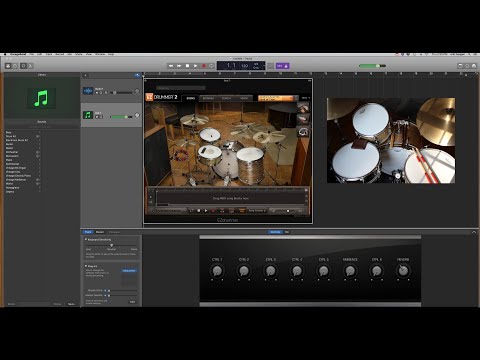The image size is (480, 360).
Task: Open the Smart Controls toolbar button
Action: click(23, 66)
